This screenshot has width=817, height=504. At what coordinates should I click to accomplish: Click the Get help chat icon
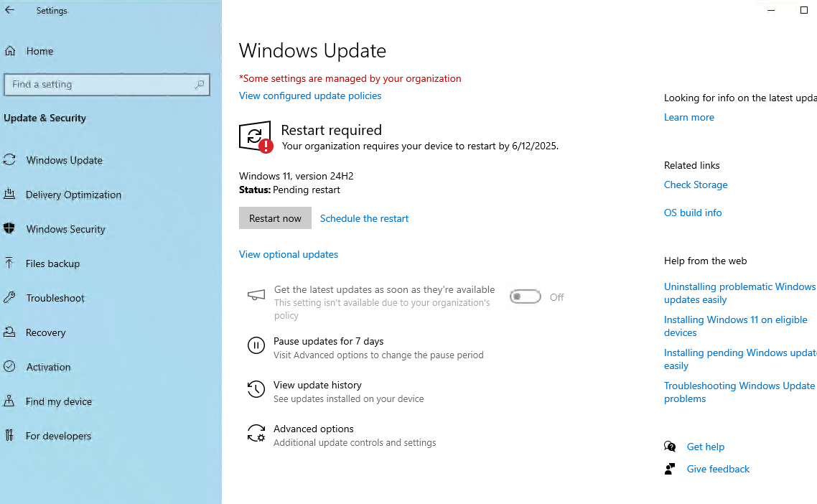(x=670, y=446)
